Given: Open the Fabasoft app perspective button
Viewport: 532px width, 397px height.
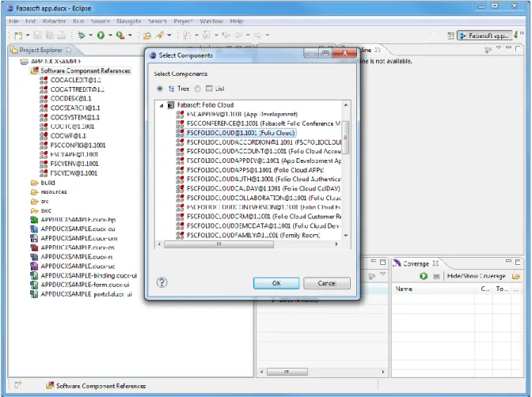Looking at the screenshot, I should click(x=484, y=36).
